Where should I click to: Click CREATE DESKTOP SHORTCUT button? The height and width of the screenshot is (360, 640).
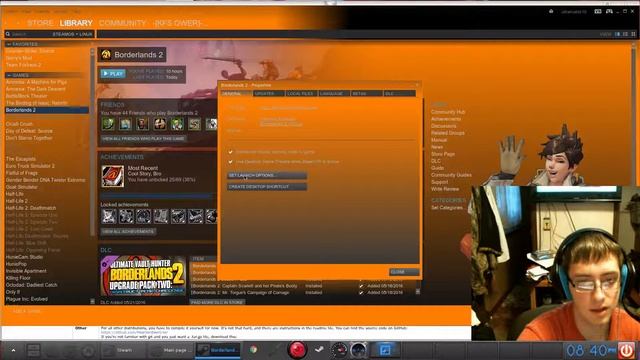[x=267, y=187]
